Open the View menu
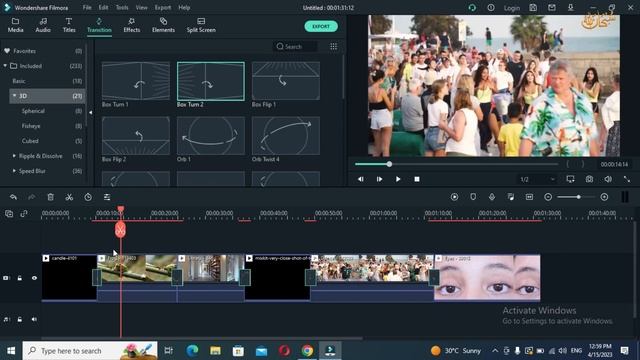Viewport: 640px width, 360px height. pos(142,7)
